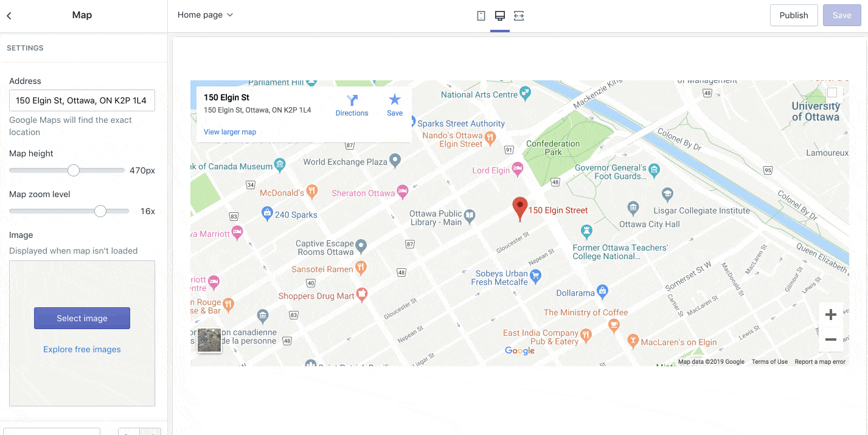Click the Captive Escape Rooms pin icon
Image resolution: width=868 pixels, height=435 pixels.
pyautogui.click(x=361, y=247)
